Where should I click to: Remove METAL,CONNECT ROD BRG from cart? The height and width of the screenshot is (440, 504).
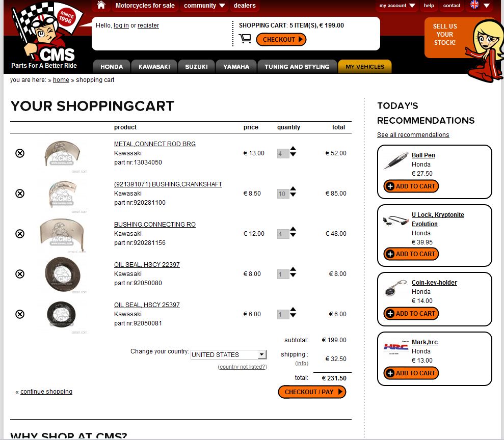tap(20, 153)
